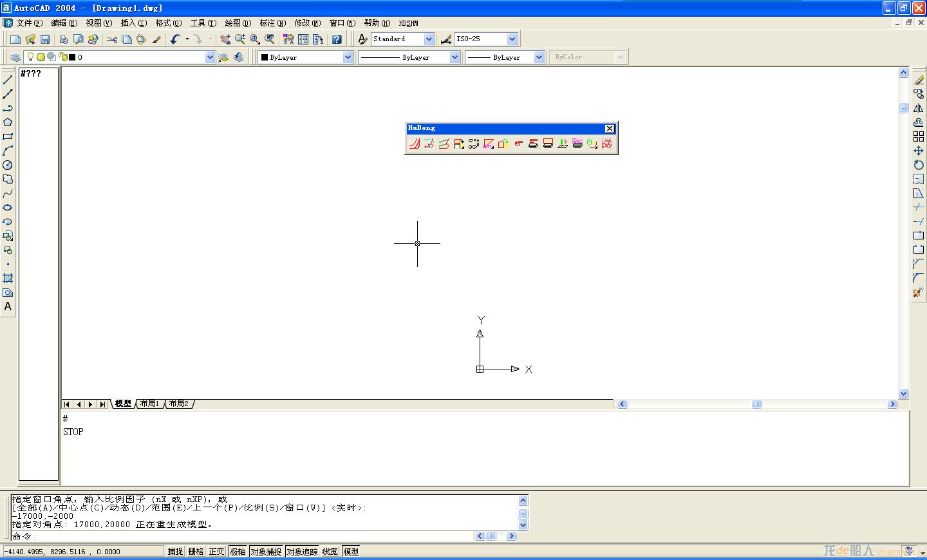Open the Layer Properties Manager icon
The image size is (927, 560).
15,57
